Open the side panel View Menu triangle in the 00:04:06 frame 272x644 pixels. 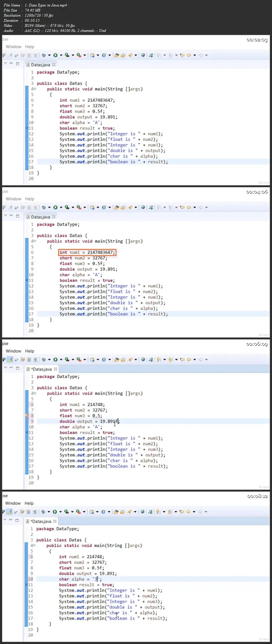5,216
